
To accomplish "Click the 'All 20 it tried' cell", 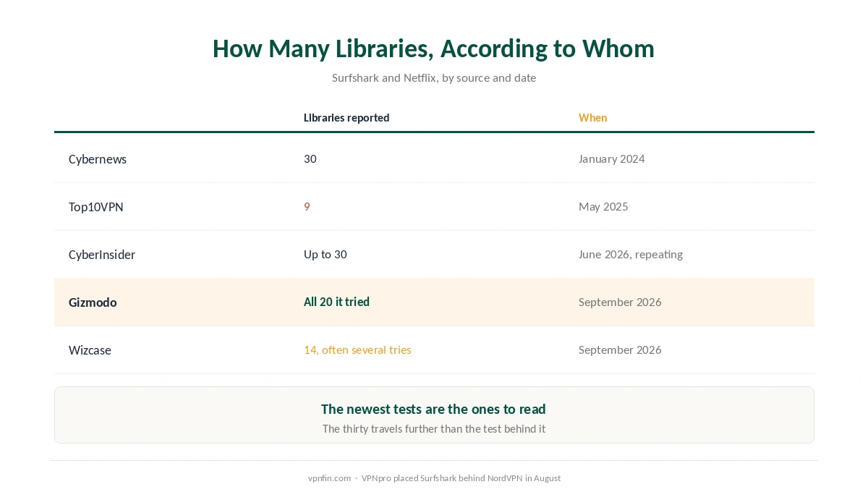I will coord(336,302).
